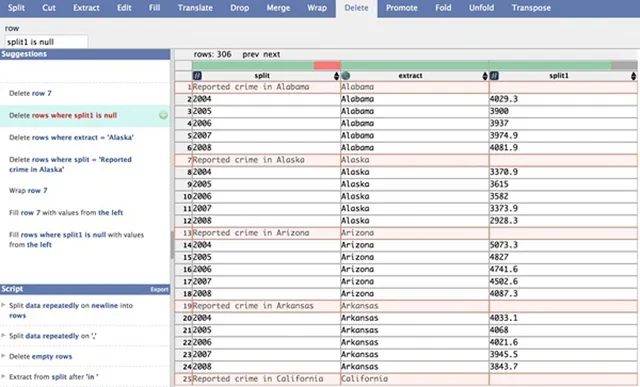Click cell 'Reported crime in Alabama'
The width and height of the screenshot is (640, 387).
266,87
